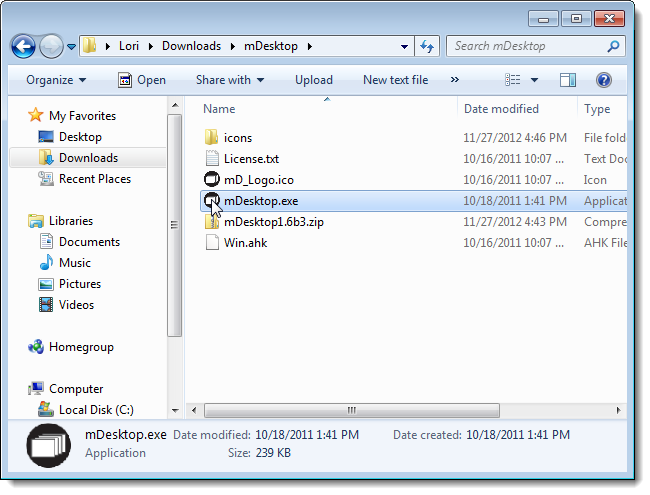650x495 pixels.
Task: Click the search magnifier icon
Action: pos(614,46)
